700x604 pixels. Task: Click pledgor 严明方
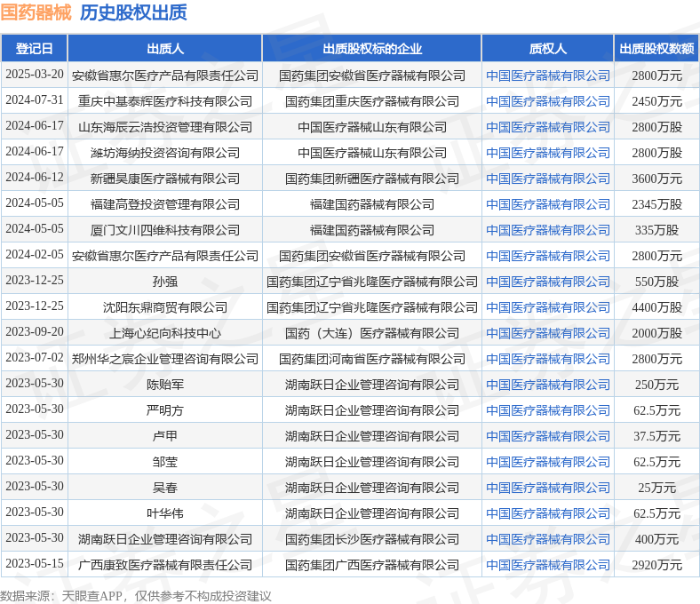coord(165,410)
